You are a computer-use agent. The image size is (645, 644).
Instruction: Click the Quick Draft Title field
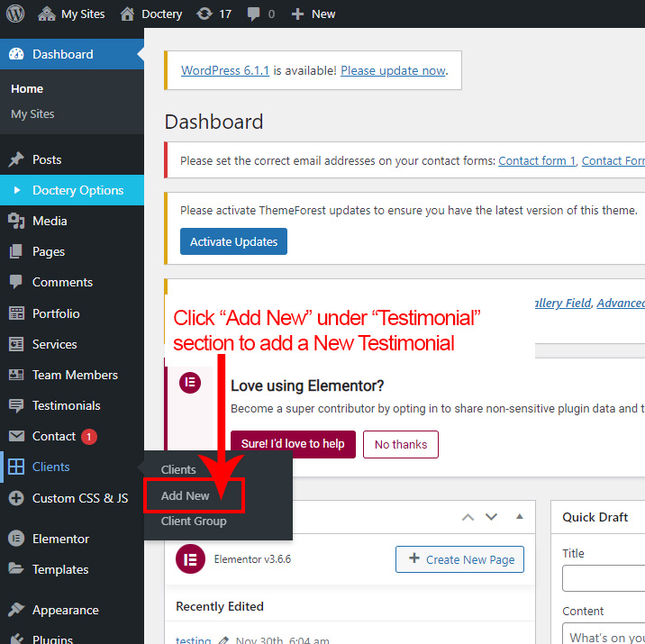(x=604, y=577)
